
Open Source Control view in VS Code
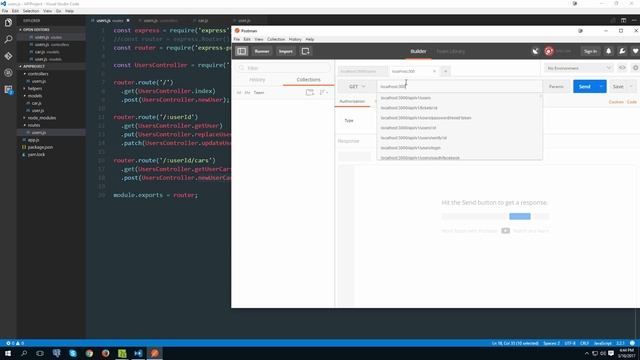pyautogui.click(x=8, y=56)
